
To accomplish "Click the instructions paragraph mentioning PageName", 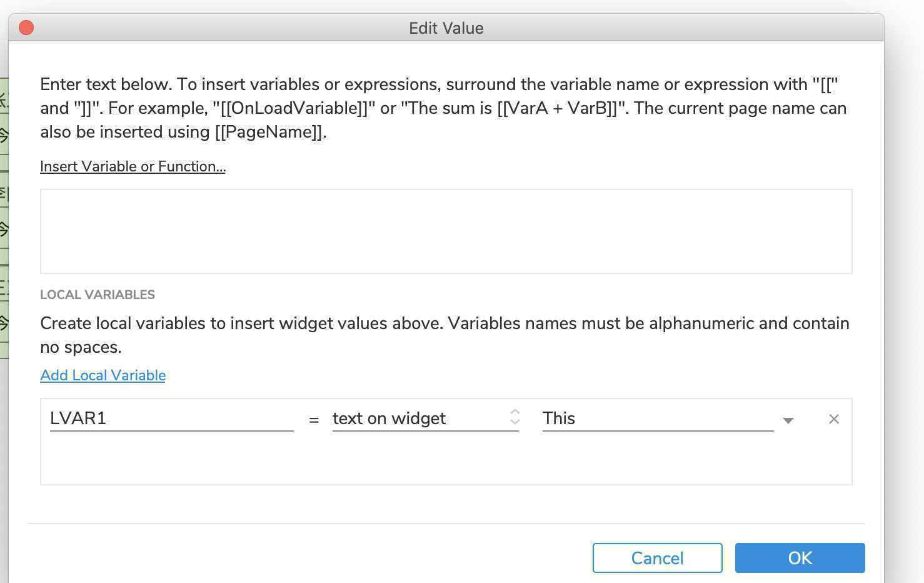I will 443,108.
